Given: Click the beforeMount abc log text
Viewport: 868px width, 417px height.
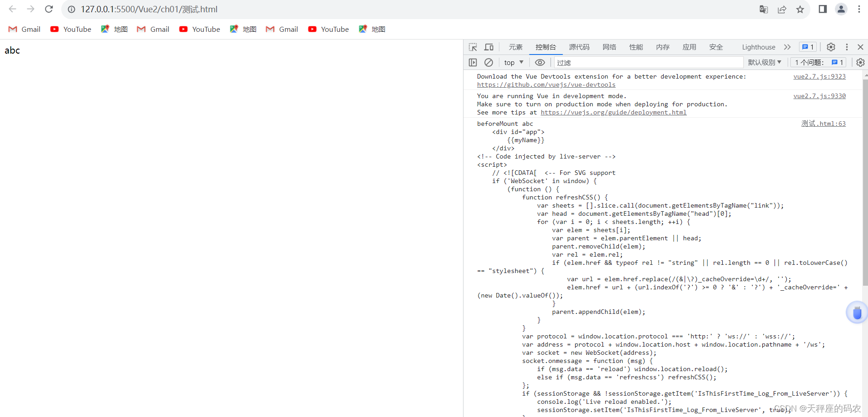Looking at the screenshot, I should pos(505,124).
